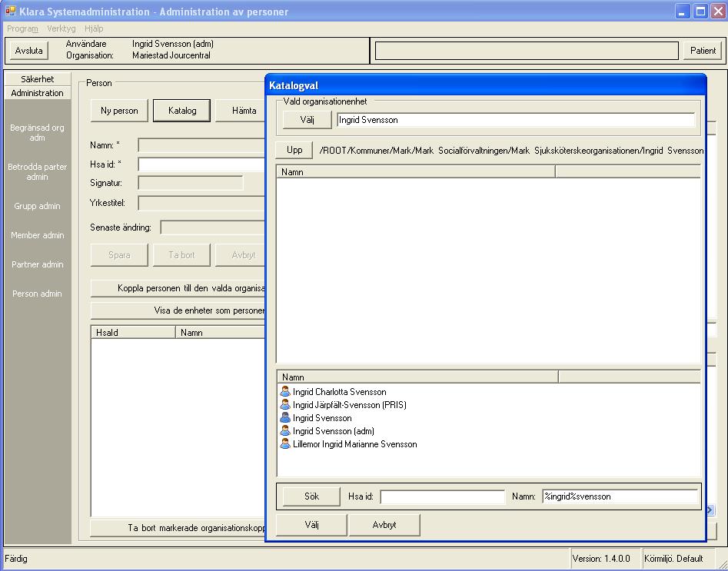
Task: Click the Vald organisationenhet text field
Action: click(x=516, y=120)
